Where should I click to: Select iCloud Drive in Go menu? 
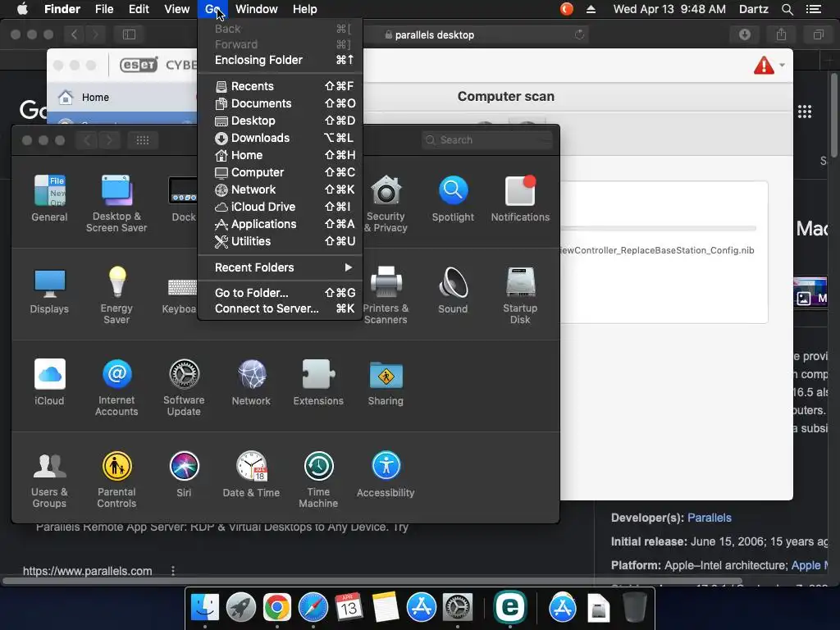pyautogui.click(x=281, y=206)
